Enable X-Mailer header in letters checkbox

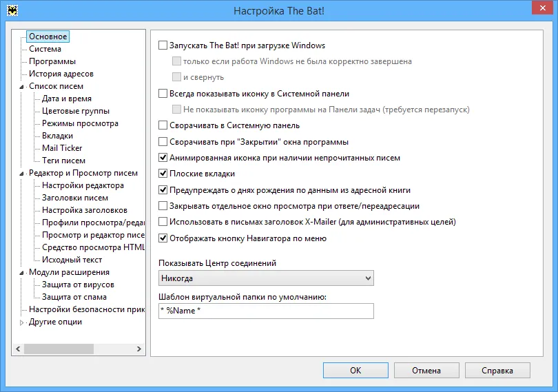pos(163,222)
